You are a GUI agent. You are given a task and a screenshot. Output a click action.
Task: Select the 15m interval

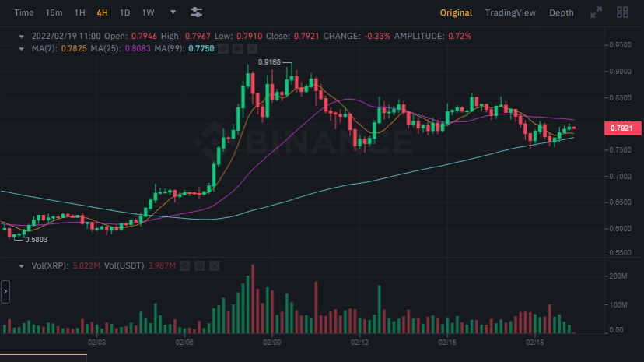54,12
